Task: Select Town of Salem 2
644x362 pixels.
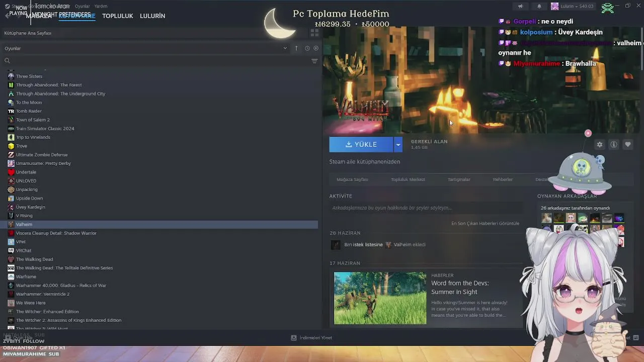Action: tap(33, 120)
